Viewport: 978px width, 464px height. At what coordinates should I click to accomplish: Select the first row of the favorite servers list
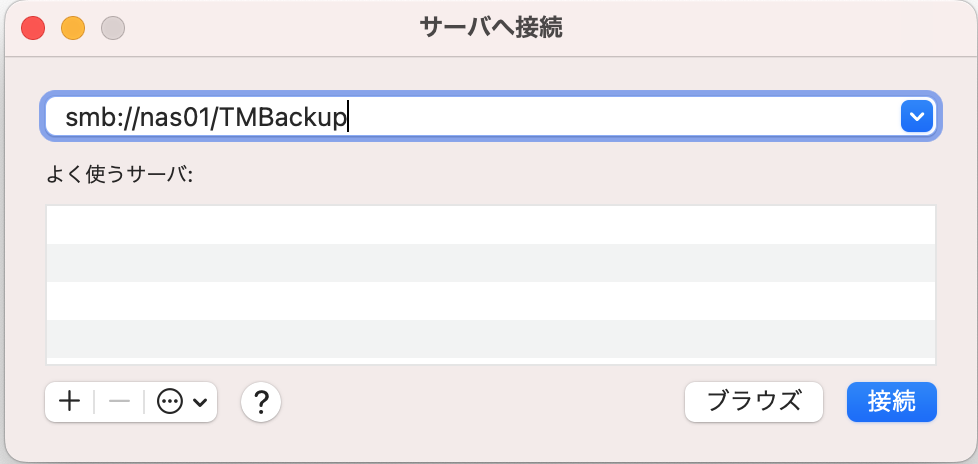click(490, 225)
